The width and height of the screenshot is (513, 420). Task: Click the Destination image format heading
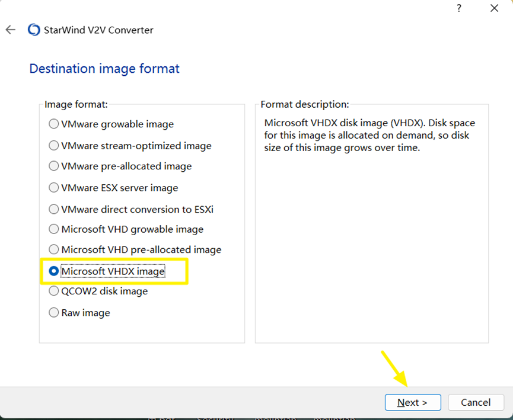pyautogui.click(x=104, y=69)
